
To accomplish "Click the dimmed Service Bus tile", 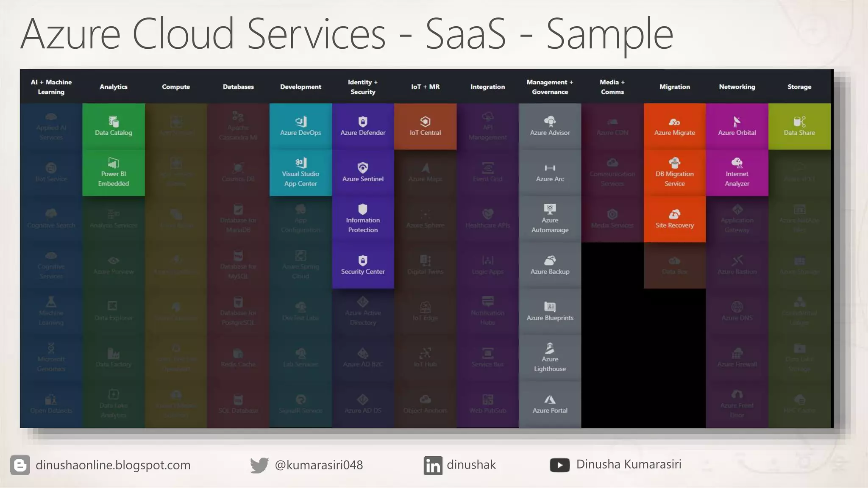I will click(x=487, y=358).
